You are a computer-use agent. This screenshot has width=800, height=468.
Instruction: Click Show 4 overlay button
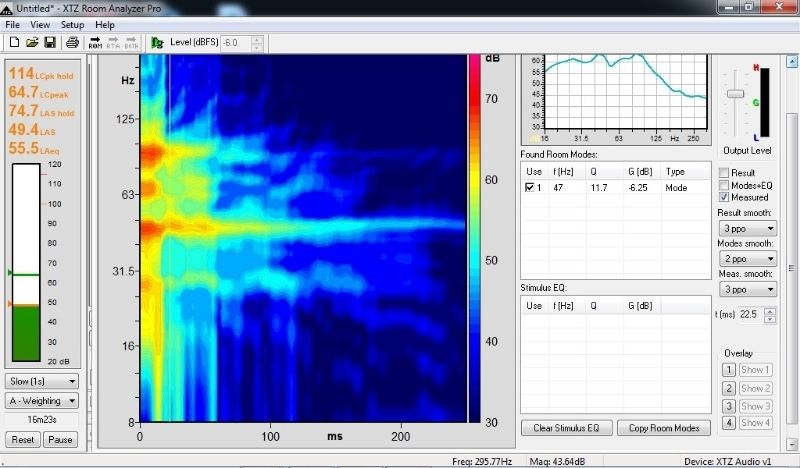[755, 423]
